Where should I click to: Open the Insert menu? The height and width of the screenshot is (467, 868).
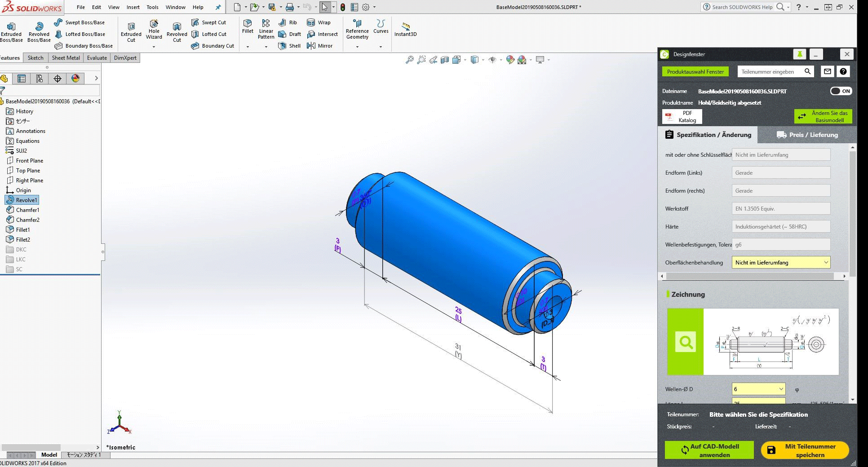[x=133, y=7]
